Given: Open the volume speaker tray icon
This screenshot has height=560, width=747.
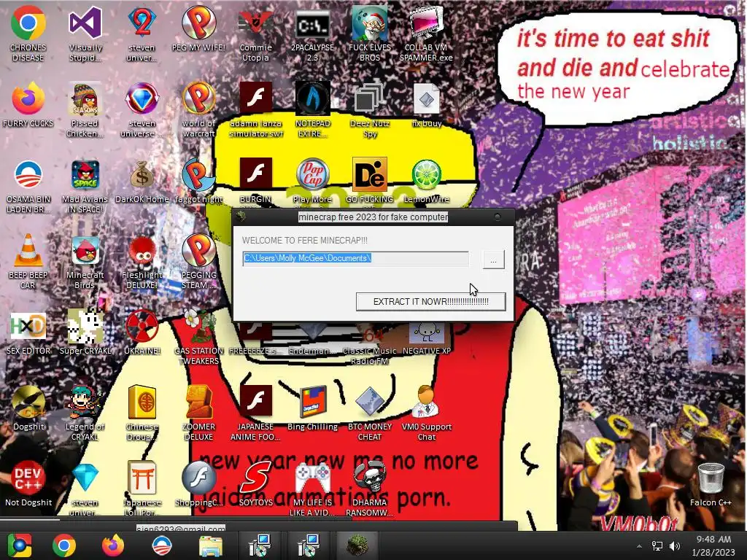Looking at the screenshot, I should point(675,546).
